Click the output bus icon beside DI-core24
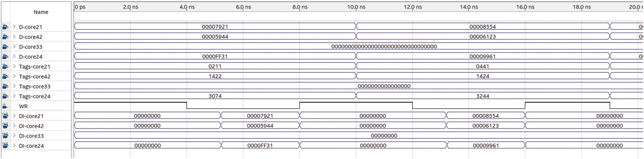 5,146
